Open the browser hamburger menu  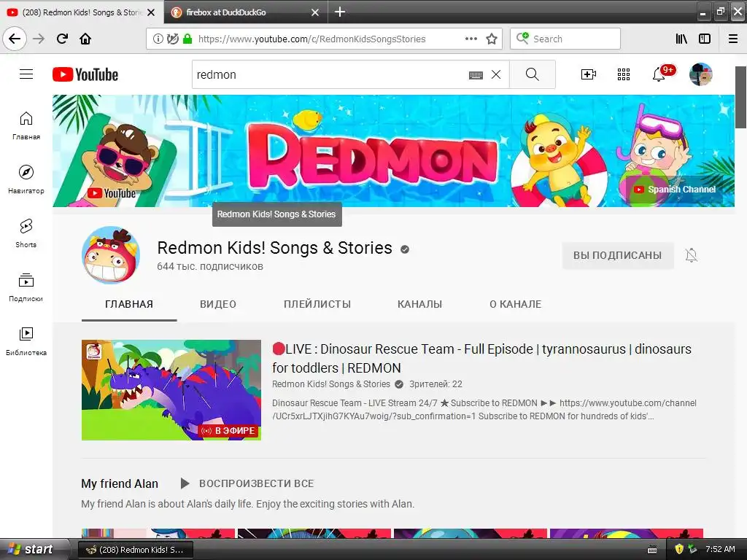(x=733, y=39)
